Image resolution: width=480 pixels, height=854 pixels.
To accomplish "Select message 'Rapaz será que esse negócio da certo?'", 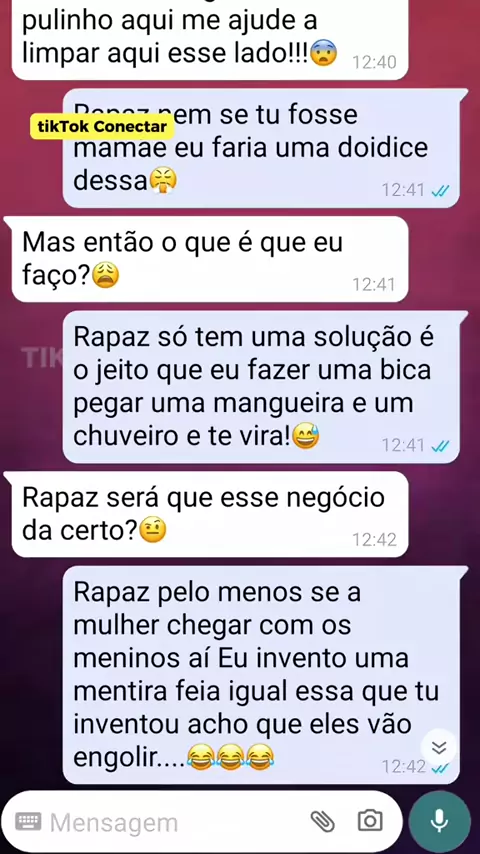I will pyautogui.click(x=210, y=514).
